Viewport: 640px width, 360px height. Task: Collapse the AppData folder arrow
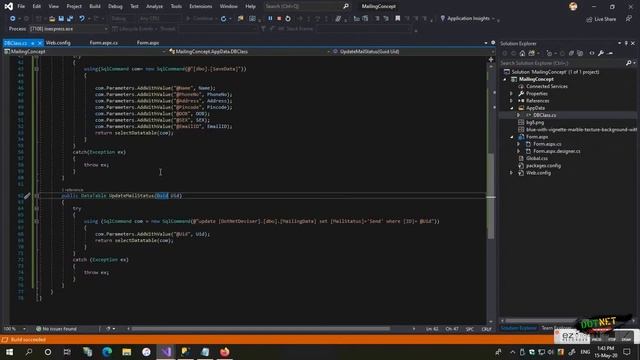click(512, 108)
